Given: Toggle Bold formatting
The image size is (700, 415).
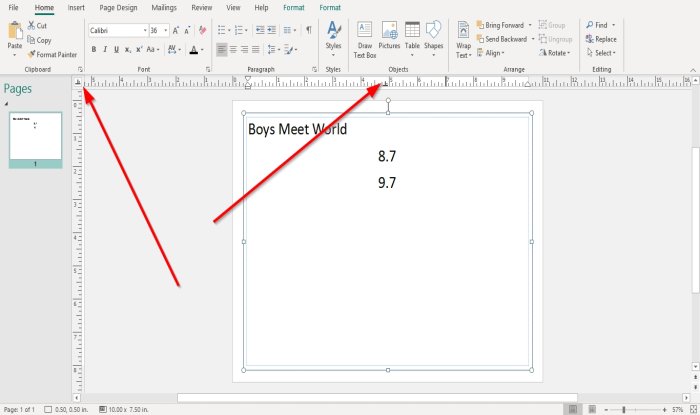Looking at the screenshot, I should (94, 50).
